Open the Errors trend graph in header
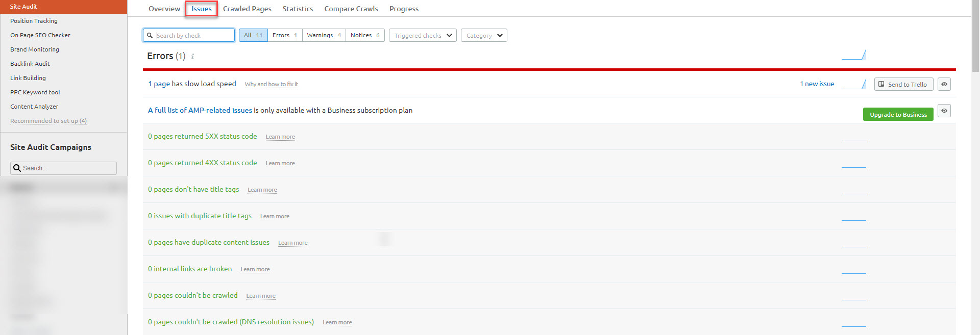The height and width of the screenshot is (335, 980). tap(853, 55)
